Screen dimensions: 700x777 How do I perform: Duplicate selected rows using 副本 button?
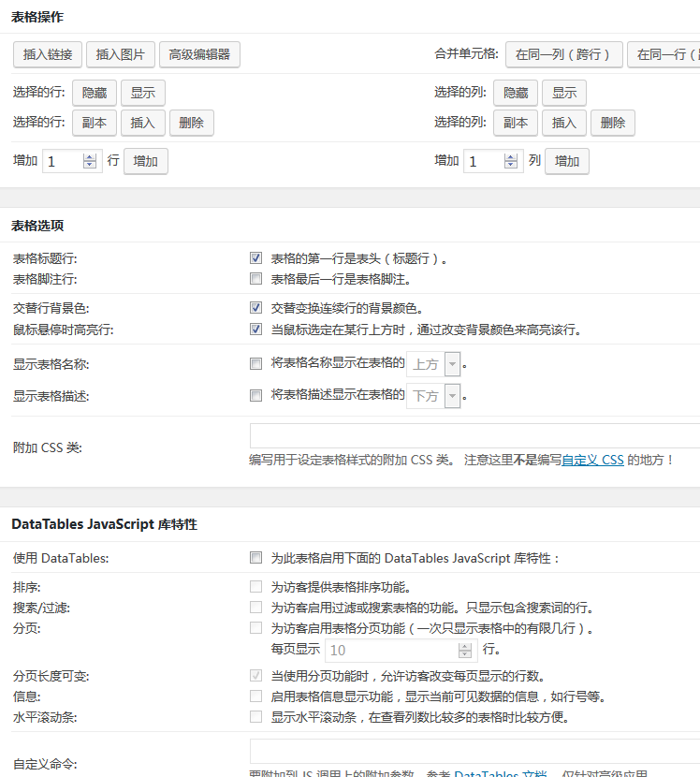pos(94,123)
